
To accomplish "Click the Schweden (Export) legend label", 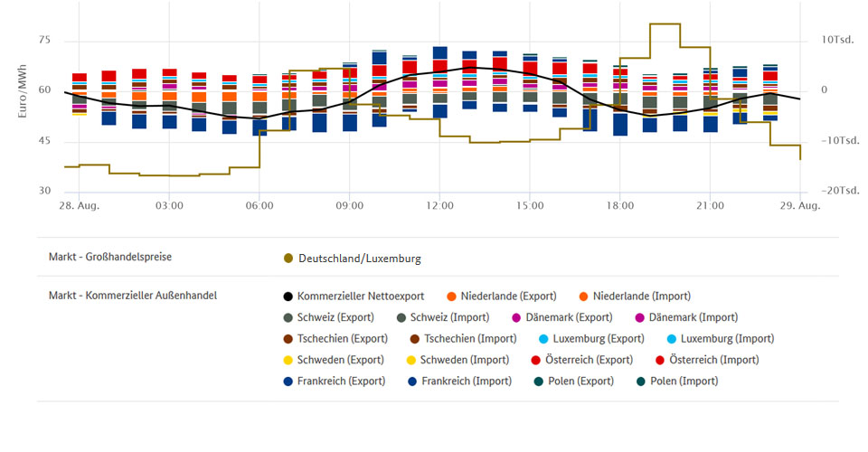I will 341,360.
